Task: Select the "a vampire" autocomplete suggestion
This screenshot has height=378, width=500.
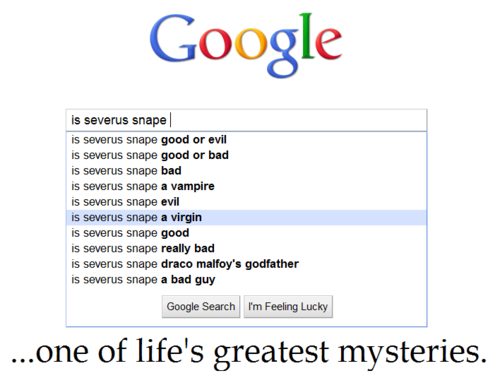Action: 246,186
